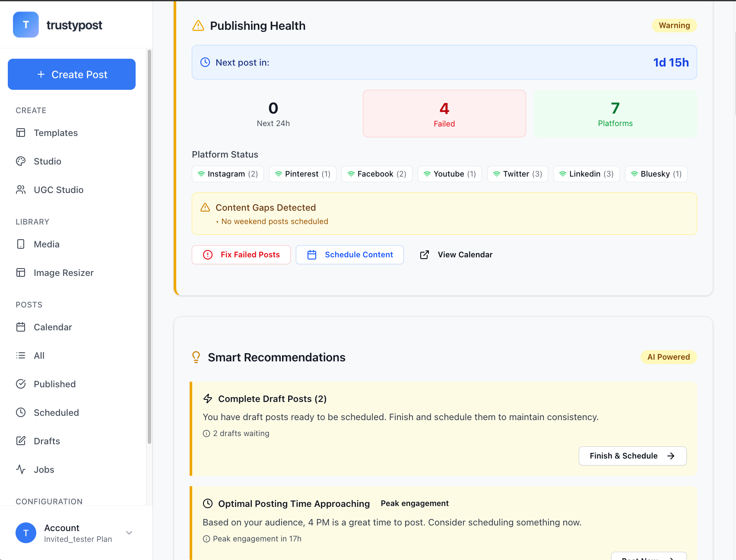Click the trustypost logo icon
Viewport: 736px width, 560px height.
[x=26, y=25]
